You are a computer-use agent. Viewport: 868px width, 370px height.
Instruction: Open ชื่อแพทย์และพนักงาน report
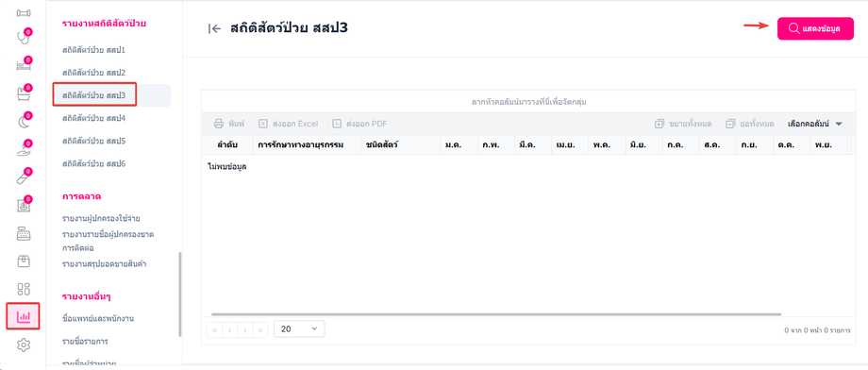(98, 318)
